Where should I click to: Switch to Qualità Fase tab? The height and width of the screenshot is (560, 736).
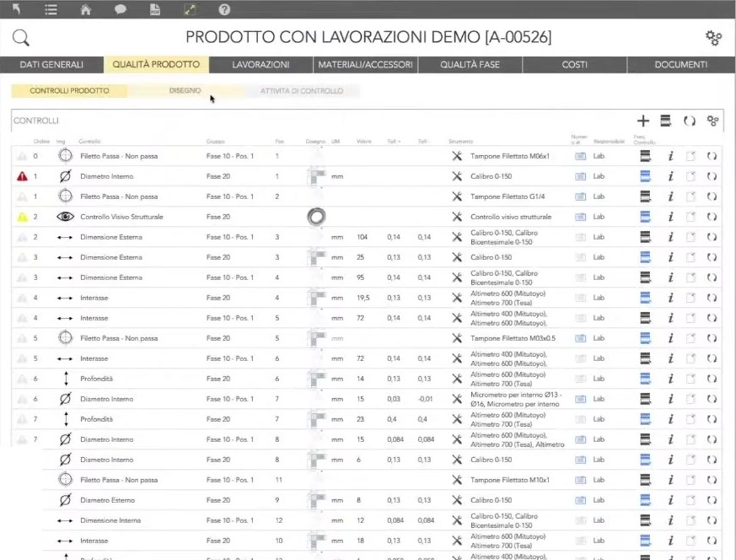470,65
